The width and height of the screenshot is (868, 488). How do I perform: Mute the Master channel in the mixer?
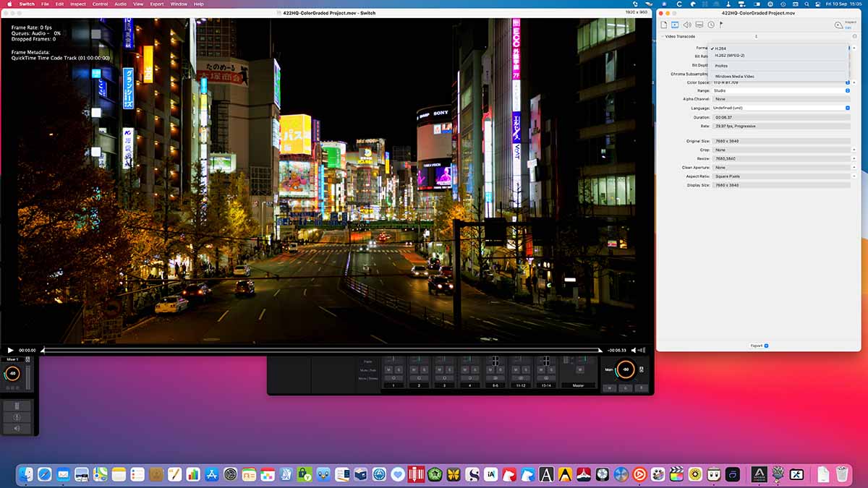580,369
